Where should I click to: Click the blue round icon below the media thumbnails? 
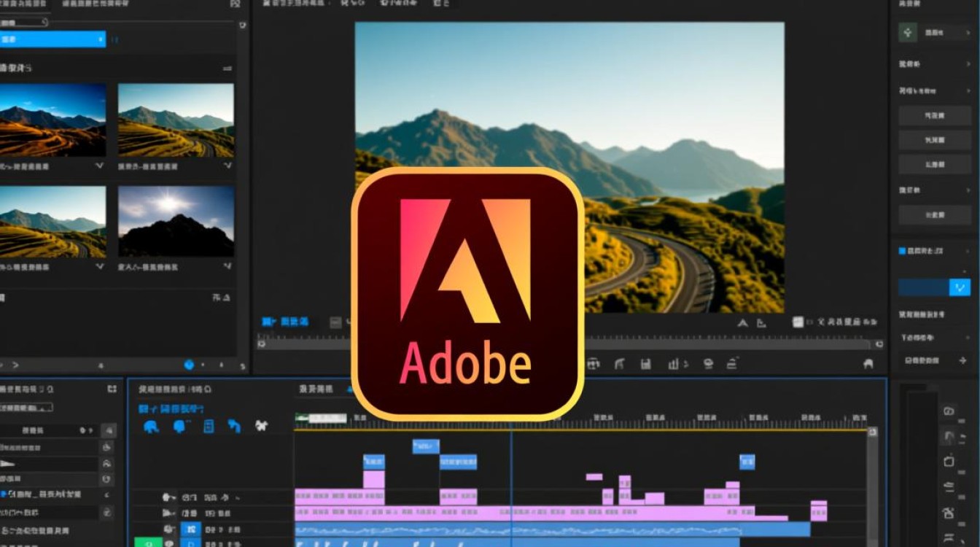(190, 364)
